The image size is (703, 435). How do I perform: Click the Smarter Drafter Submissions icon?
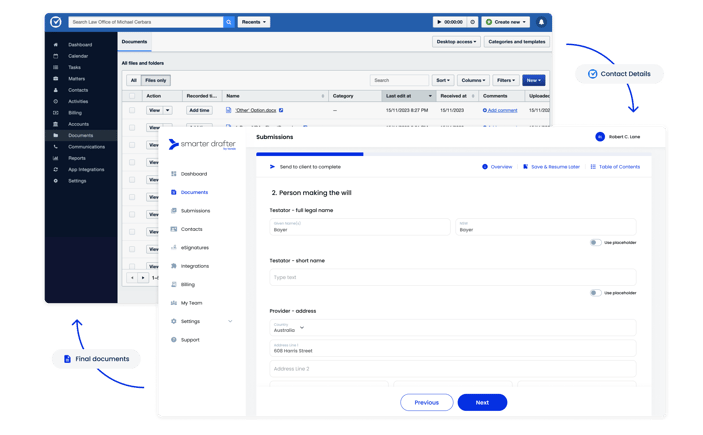(x=174, y=210)
